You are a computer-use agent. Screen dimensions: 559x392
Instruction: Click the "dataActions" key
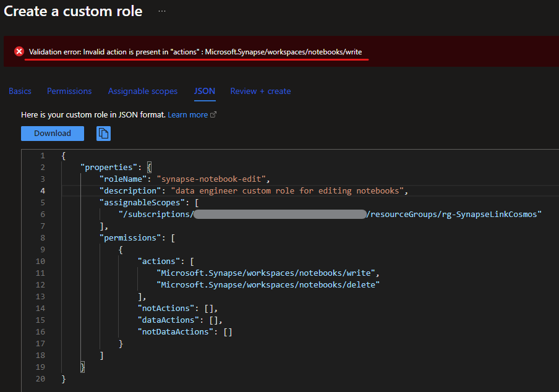[x=168, y=320]
